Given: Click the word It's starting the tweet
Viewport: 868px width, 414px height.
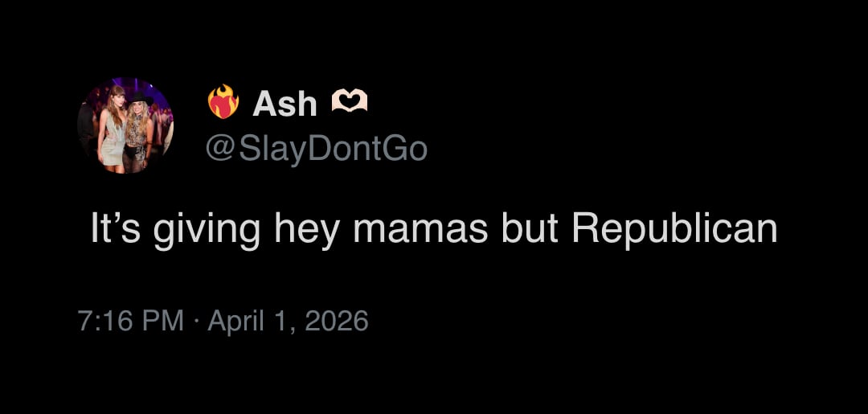Looking at the screenshot, I should pos(117,229).
